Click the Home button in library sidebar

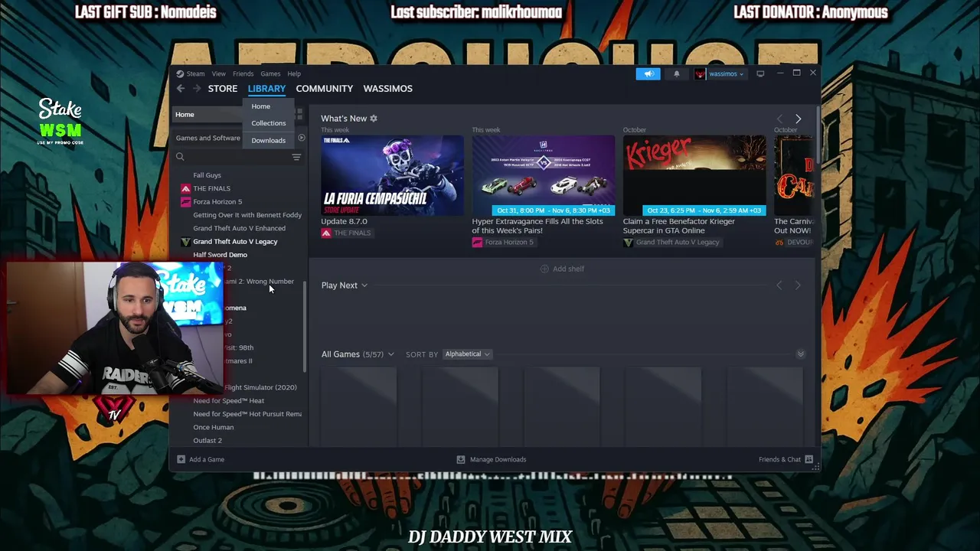(207, 115)
